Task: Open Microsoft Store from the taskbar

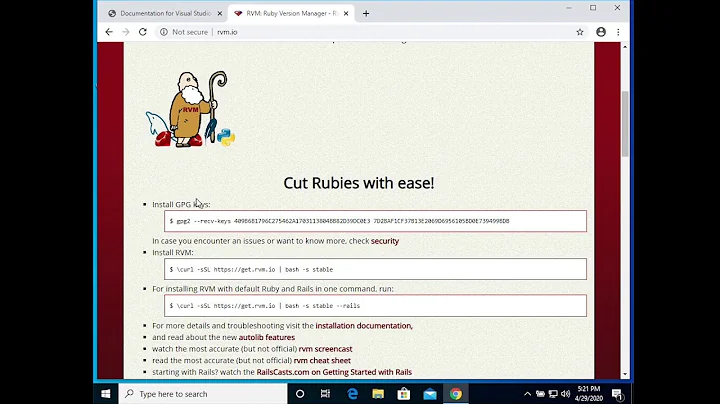Action: tap(404, 394)
